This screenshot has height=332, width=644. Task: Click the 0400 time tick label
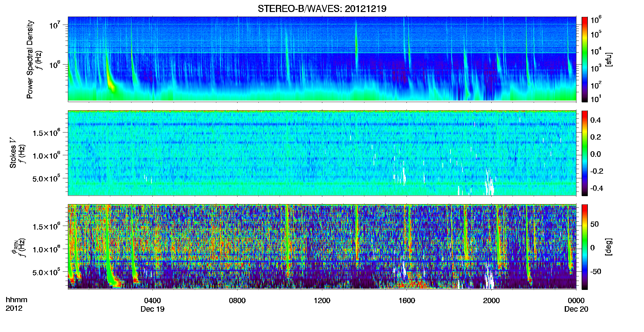[152, 301]
